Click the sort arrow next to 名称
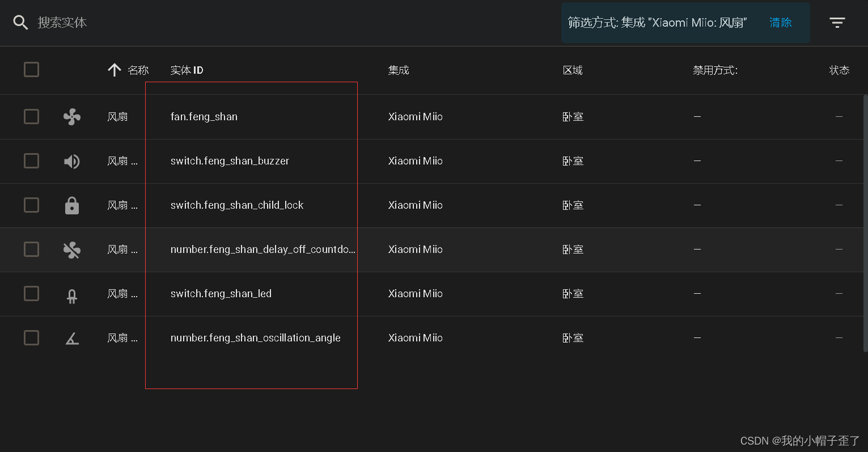Screen dimensions: 868x452 [115, 70]
